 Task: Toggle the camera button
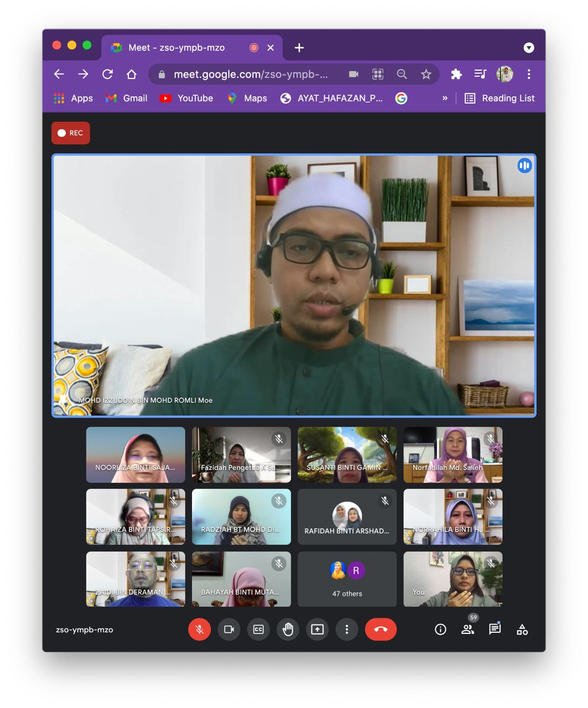pos(228,629)
